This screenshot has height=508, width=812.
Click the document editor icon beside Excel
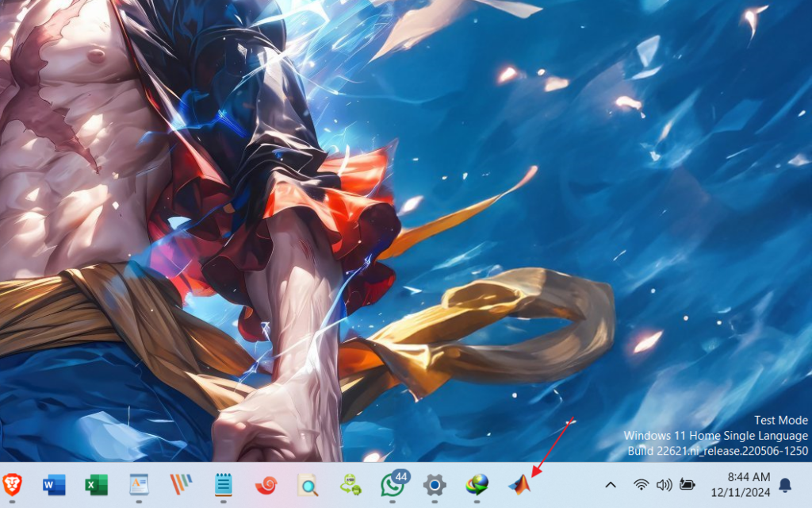pos(139,484)
